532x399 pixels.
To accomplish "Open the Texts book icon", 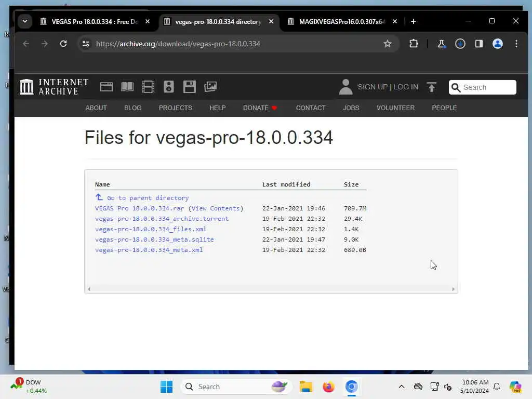I will point(127,87).
